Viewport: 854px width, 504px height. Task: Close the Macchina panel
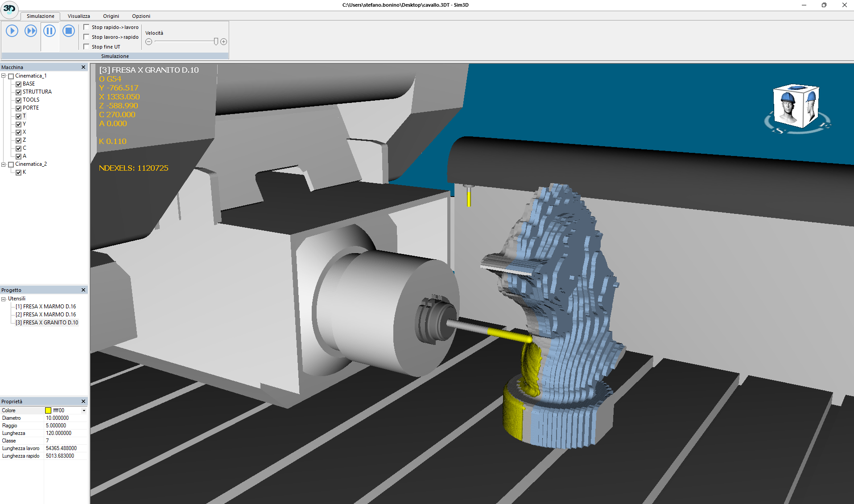coord(83,67)
